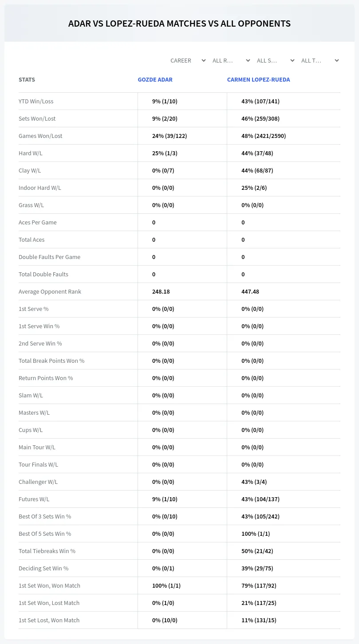
Task: Click Adar's 1st Set Won, Won Match 100% (1/1)
Action: pyautogui.click(x=166, y=585)
